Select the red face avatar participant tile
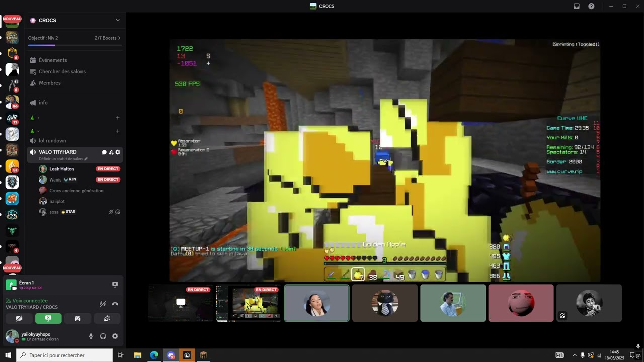 tap(521, 303)
